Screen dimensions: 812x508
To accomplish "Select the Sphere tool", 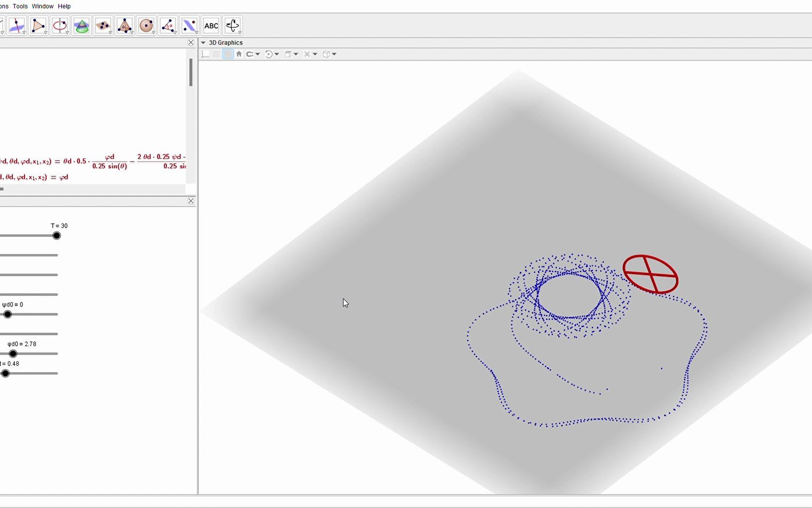I will point(147,25).
